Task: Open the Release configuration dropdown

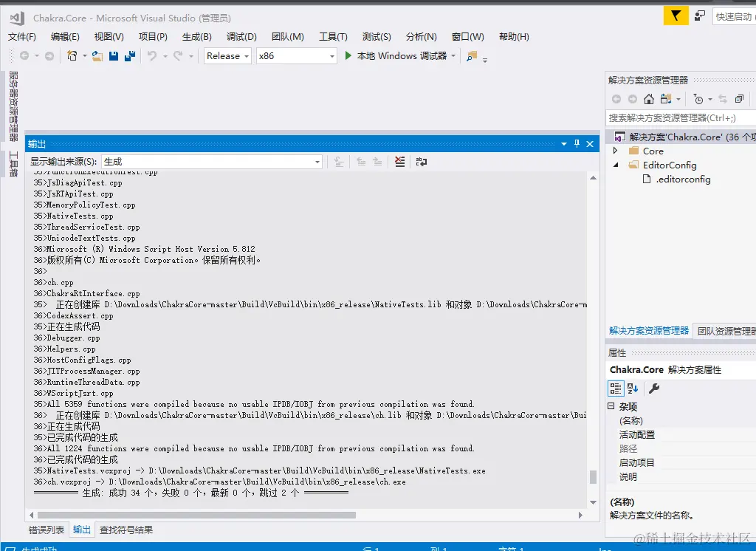Action: click(227, 56)
